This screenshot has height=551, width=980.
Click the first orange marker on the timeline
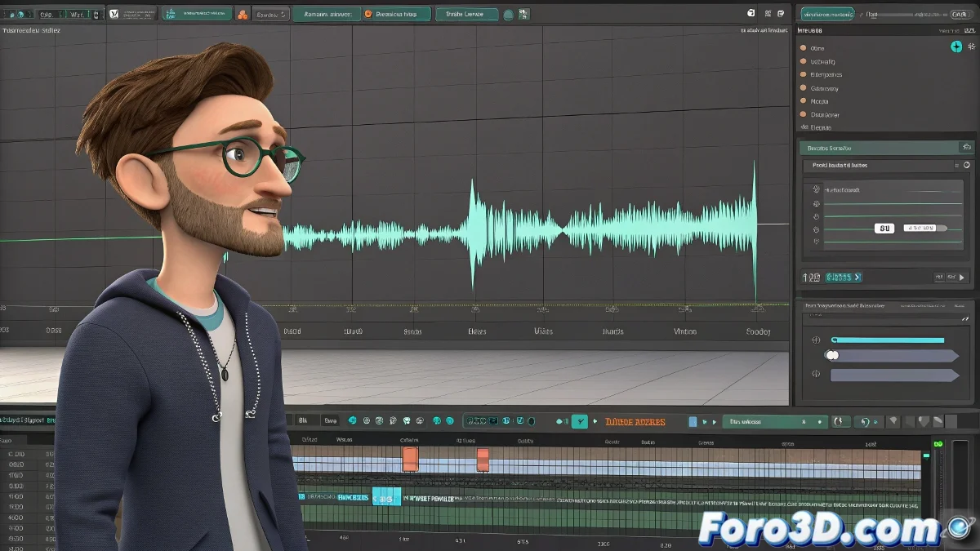(410, 458)
